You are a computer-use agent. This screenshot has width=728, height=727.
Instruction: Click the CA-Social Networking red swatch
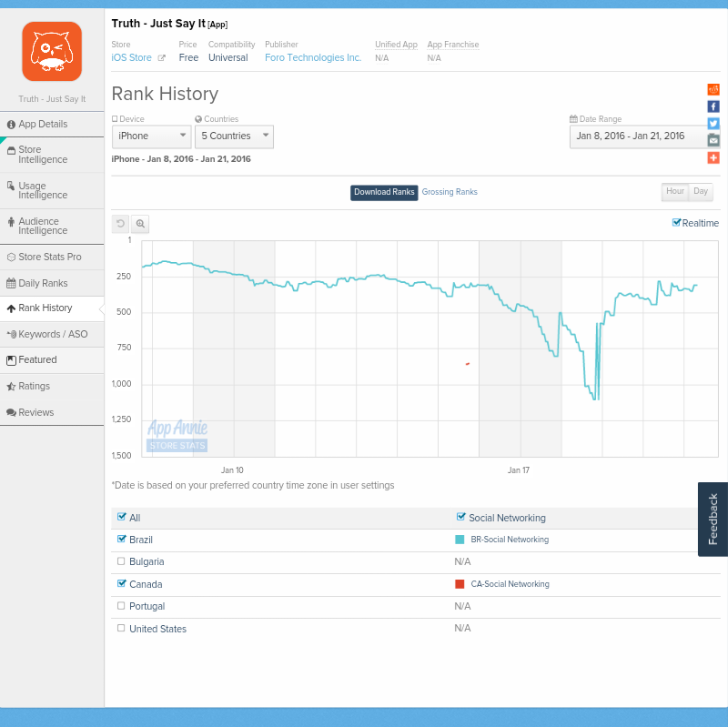(460, 584)
